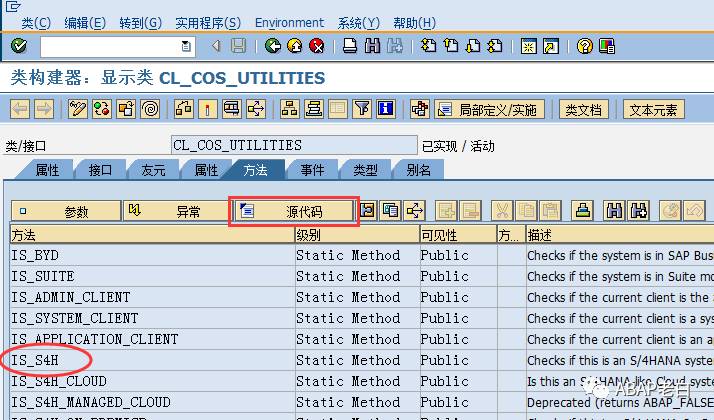The image size is (714, 420).
Task: Select the IS_BYD method row
Action: [x=153, y=255]
